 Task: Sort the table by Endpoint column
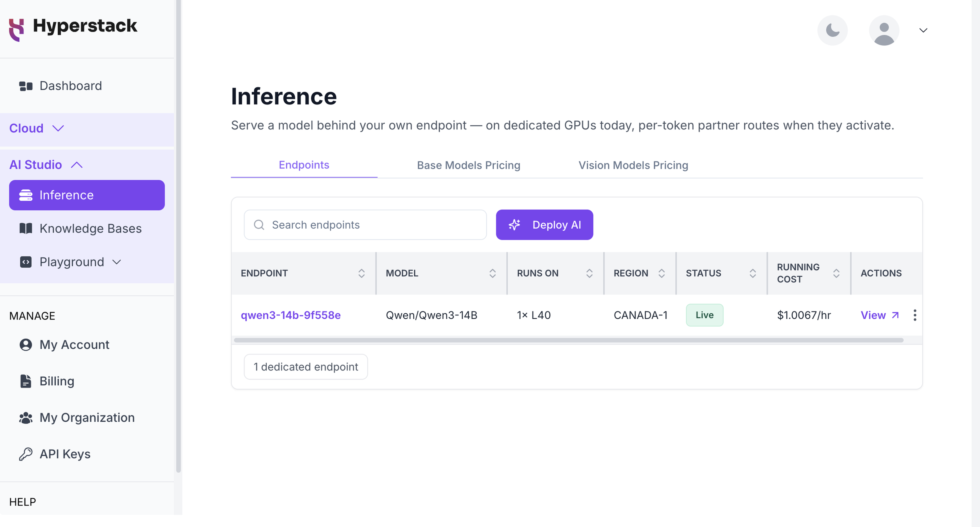(x=361, y=273)
